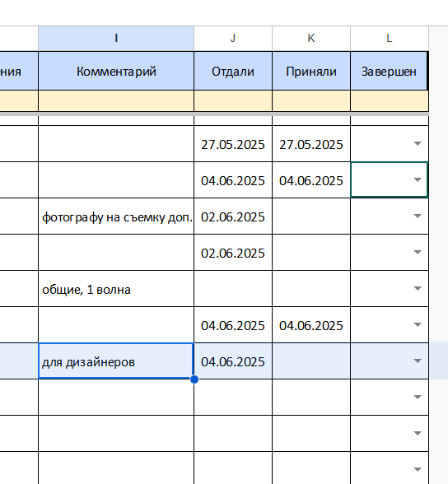Click the Приняли header cell
The width and height of the screenshot is (448, 484).
pyautogui.click(x=311, y=72)
